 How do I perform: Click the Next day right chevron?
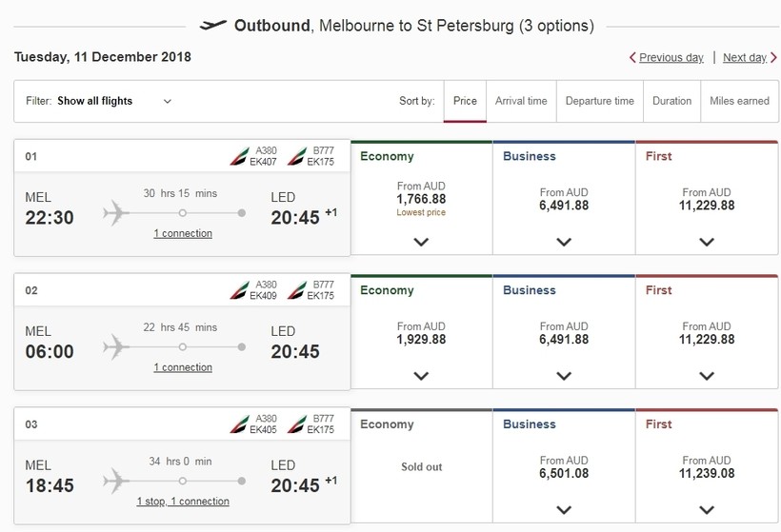[773, 57]
